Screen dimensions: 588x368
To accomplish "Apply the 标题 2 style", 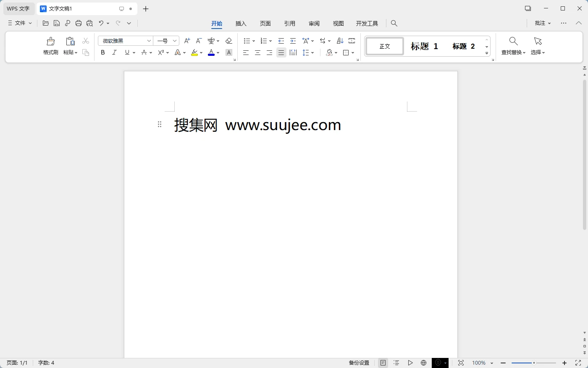I will 464,46.
